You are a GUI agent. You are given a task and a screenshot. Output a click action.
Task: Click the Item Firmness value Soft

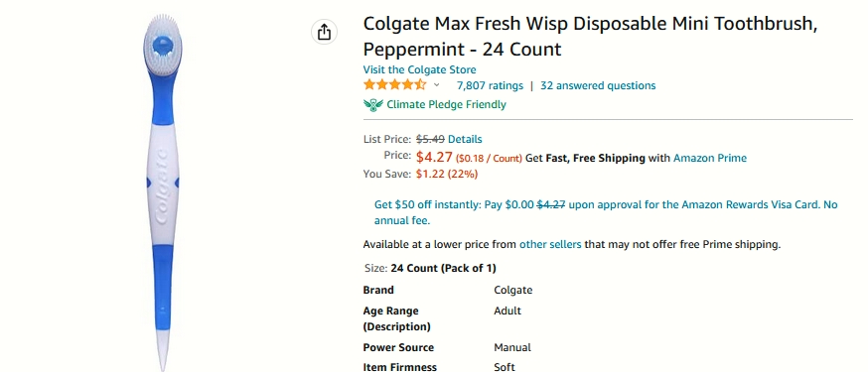pos(505,367)
